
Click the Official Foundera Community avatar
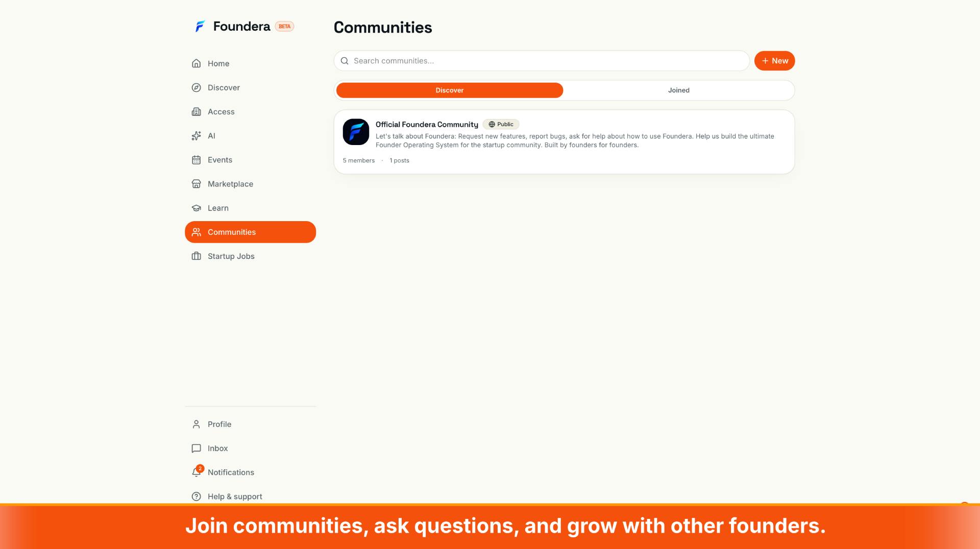356,132
